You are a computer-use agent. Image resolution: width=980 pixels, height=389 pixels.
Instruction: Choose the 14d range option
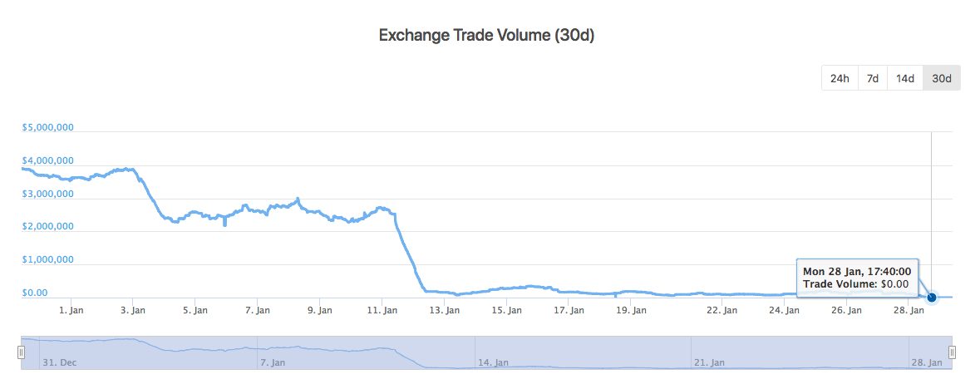pyautogui.click(x=905, y=78)
